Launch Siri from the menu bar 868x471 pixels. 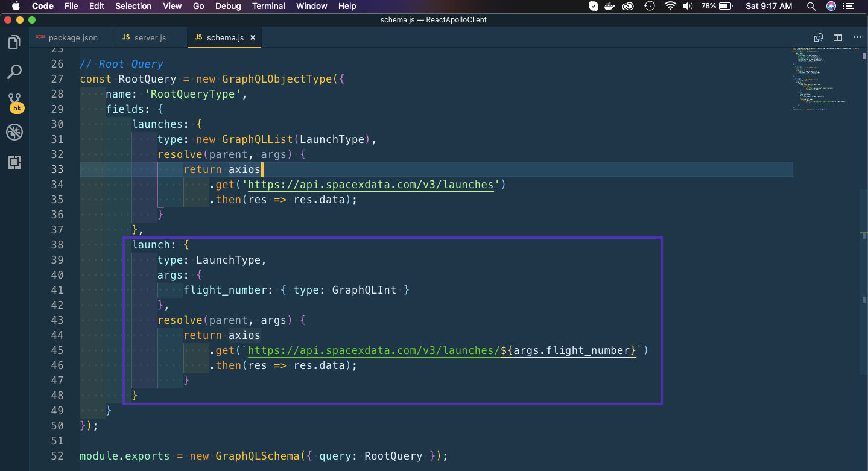pyautogui.click(x=831, y=6)
